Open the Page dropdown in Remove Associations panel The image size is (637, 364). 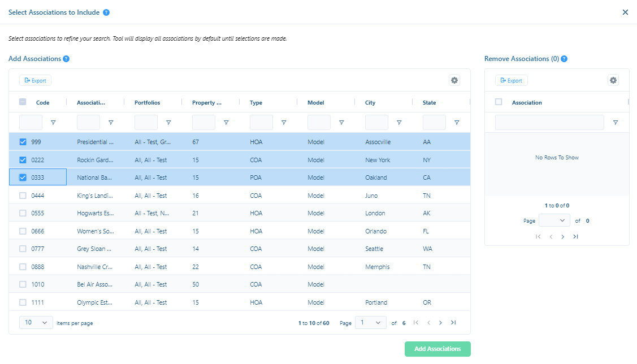click(x=554, y=220)
